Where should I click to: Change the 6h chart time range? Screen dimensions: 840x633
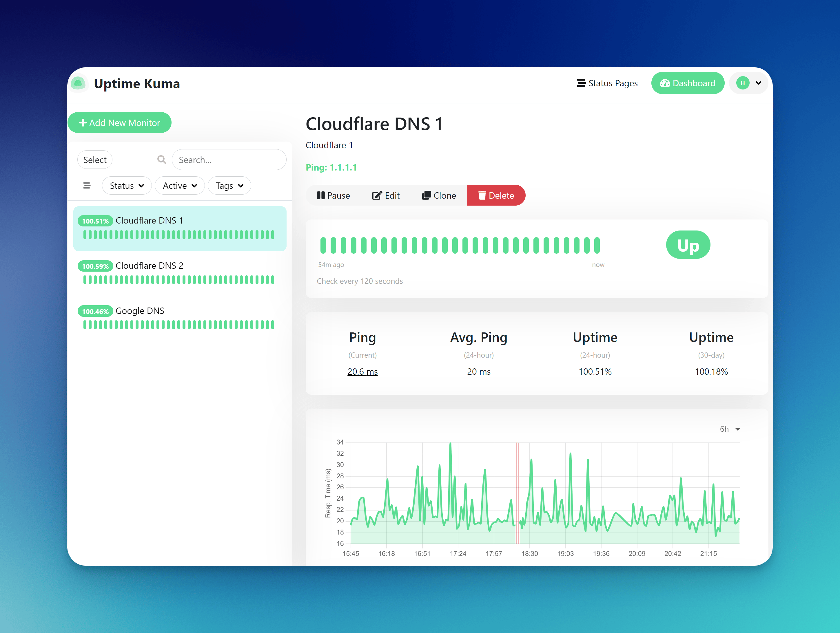[729, 429]
